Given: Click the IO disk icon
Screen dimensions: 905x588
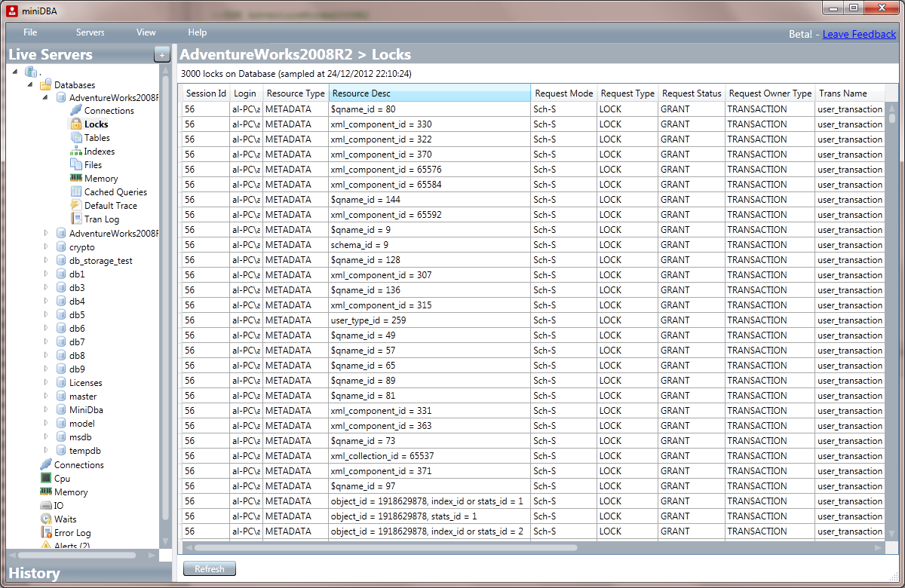Looking at the screenshot, I should (x=46, y=505).
